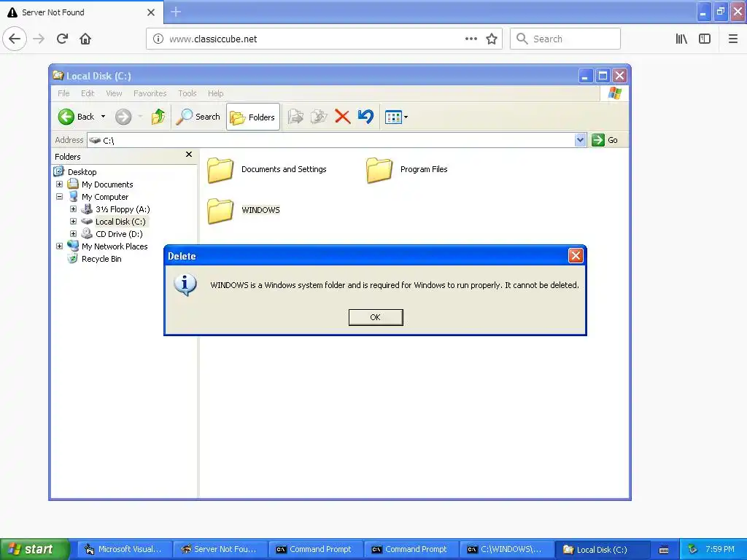
Task: Open the Windows Start menu
Action: (x=34, y=550)
